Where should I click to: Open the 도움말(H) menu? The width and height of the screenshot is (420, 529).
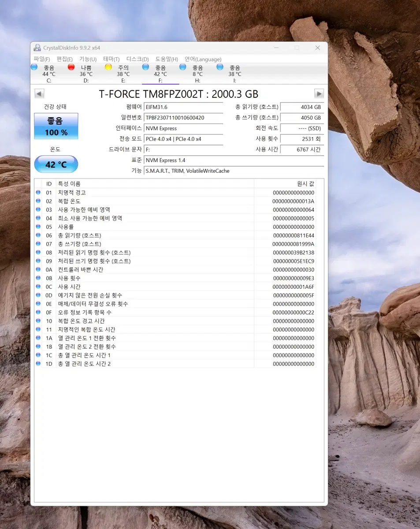[167, 59]
